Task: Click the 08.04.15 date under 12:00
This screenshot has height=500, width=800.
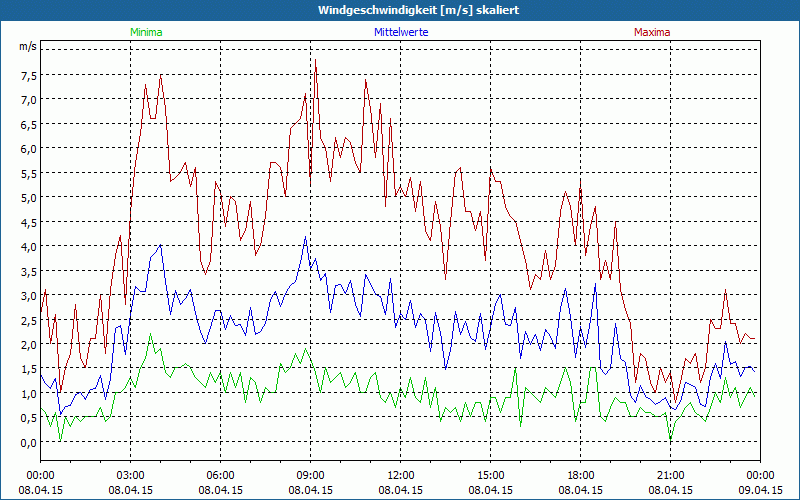Action: click(401, 490)
